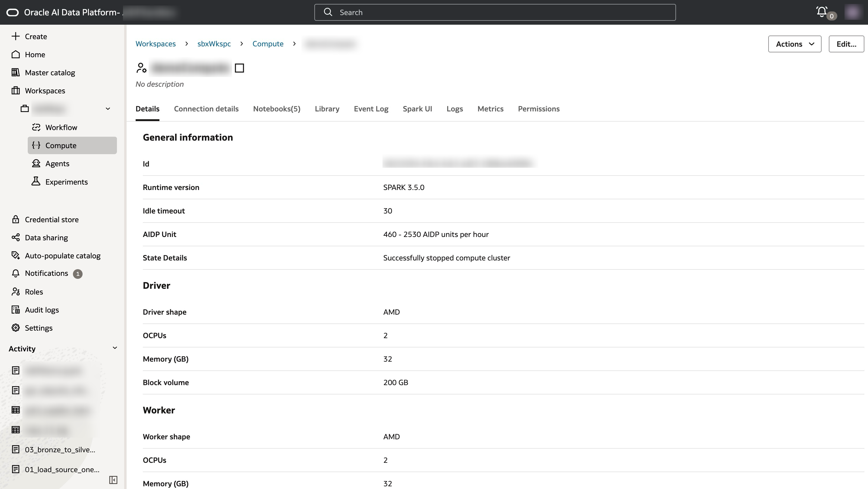
Task: Collapse the workspace tree chevron
Action: [108, 109]
